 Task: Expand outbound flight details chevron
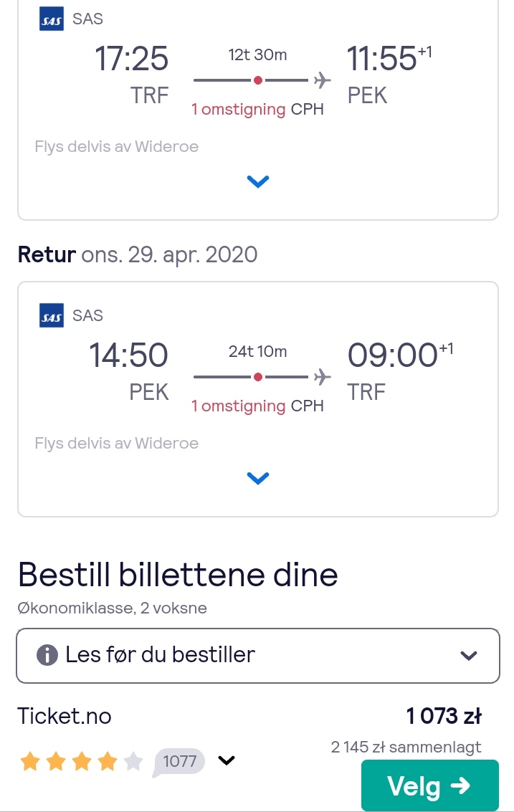258,182
